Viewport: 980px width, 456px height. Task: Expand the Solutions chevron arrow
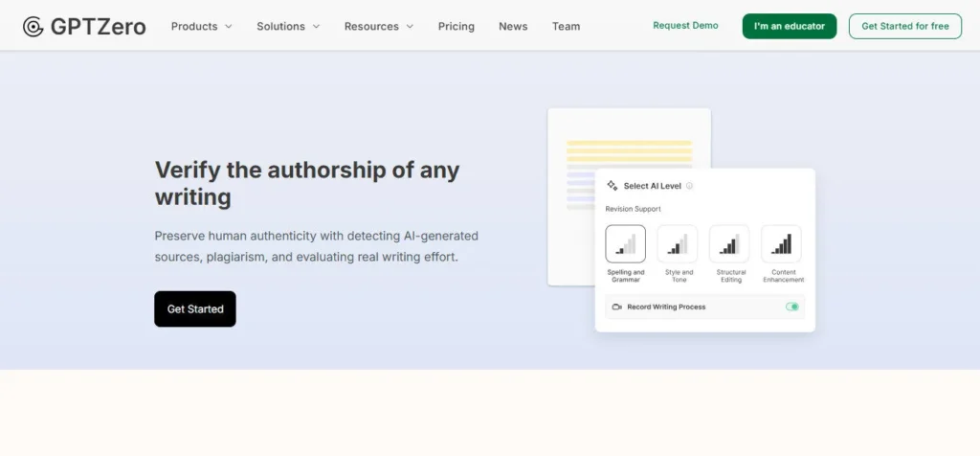pyautogui.click(x=316, y=26)
